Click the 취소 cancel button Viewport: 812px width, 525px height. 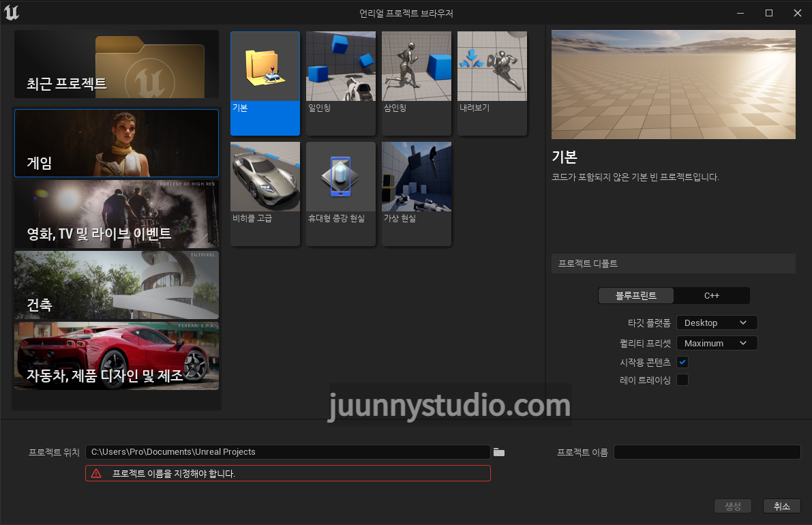782,506
